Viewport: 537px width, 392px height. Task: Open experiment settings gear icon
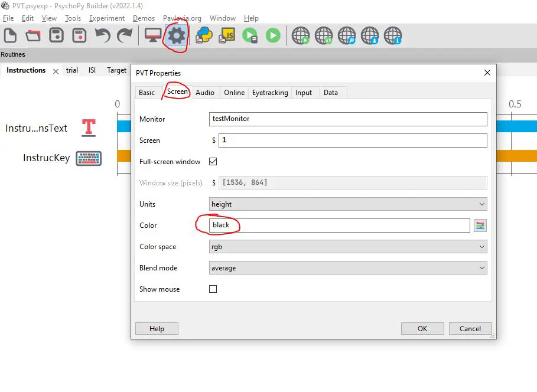(176, 35)
